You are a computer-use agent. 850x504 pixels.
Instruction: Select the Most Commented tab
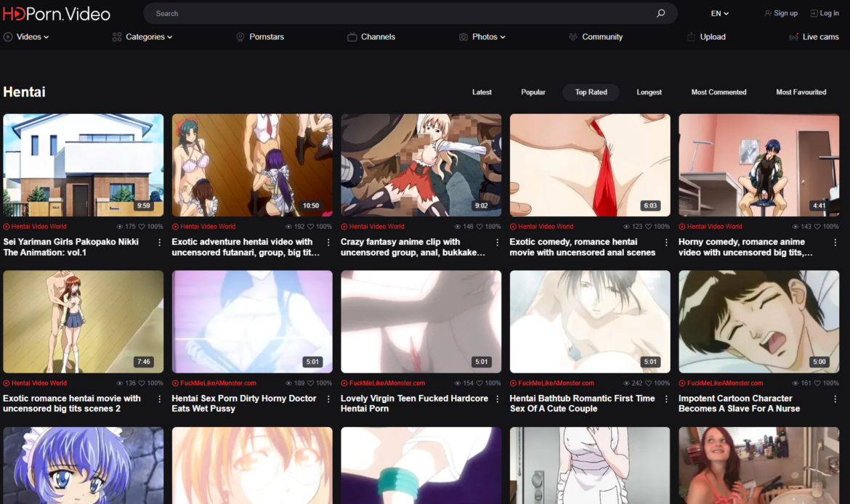click(x=719, y=92)
